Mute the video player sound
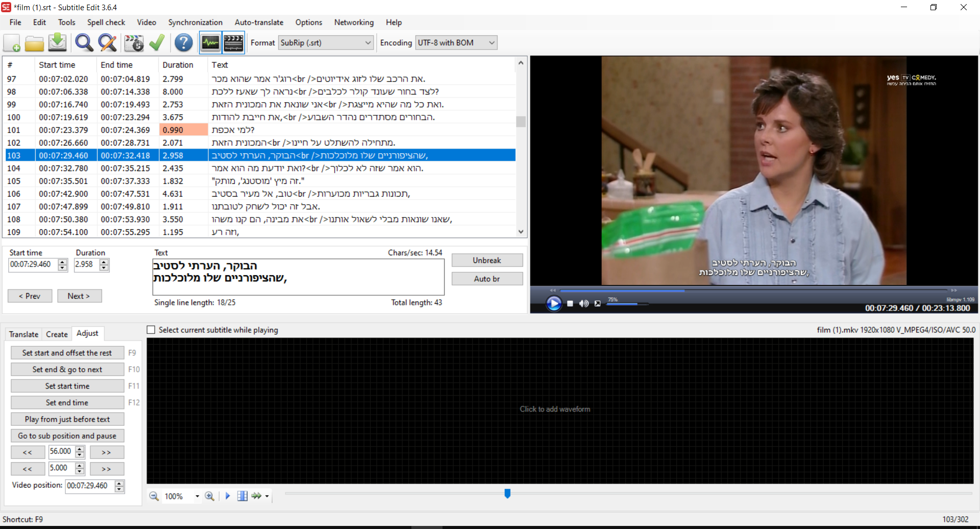This screenshot has height=529, width=980. point(584,304)
